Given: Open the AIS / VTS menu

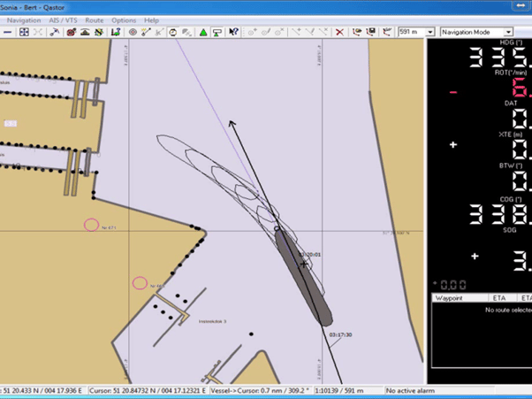Looking at the screenshot, I should point(63,19).
